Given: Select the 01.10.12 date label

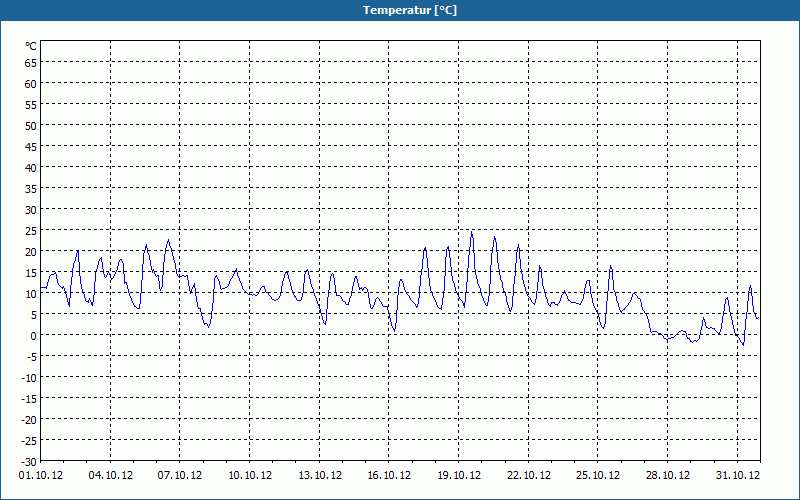Looking at the screenshot, I should (x=41, y=475).
